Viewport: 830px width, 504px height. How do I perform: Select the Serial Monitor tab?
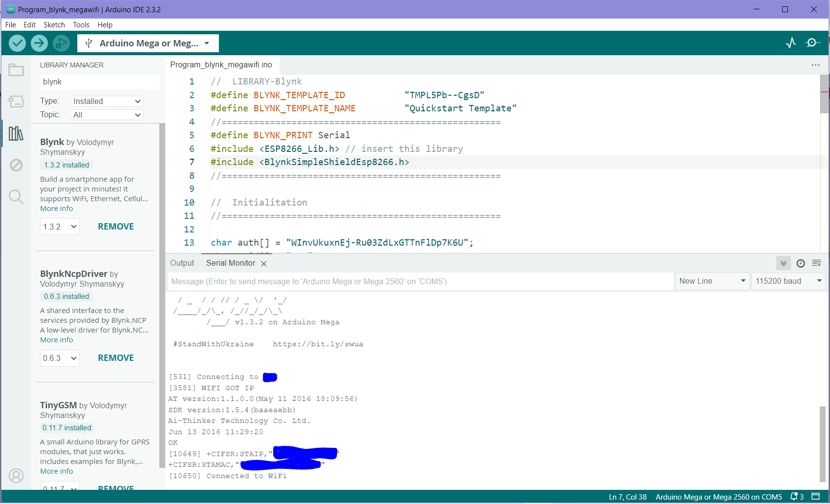tap(231, 263)
